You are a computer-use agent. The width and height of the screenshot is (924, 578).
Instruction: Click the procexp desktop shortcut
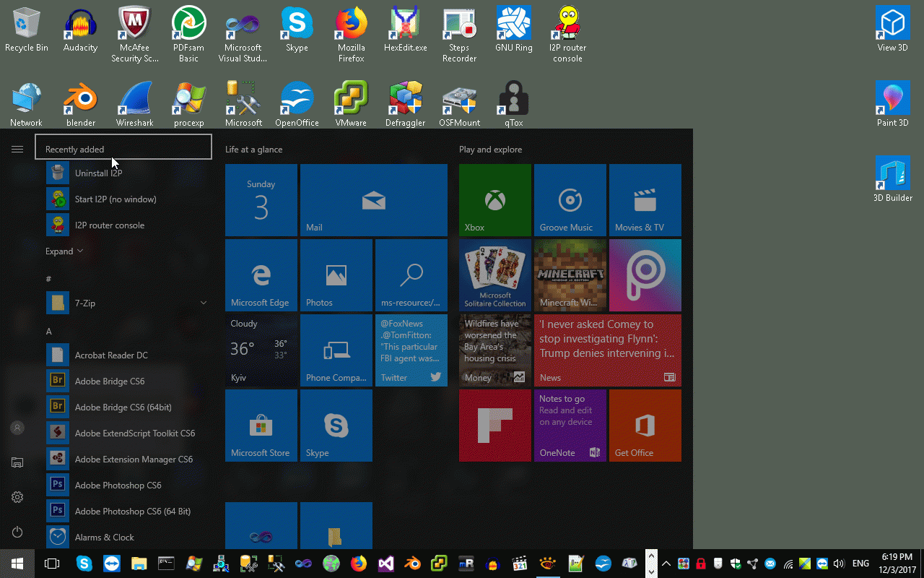(x=188, y=104)
